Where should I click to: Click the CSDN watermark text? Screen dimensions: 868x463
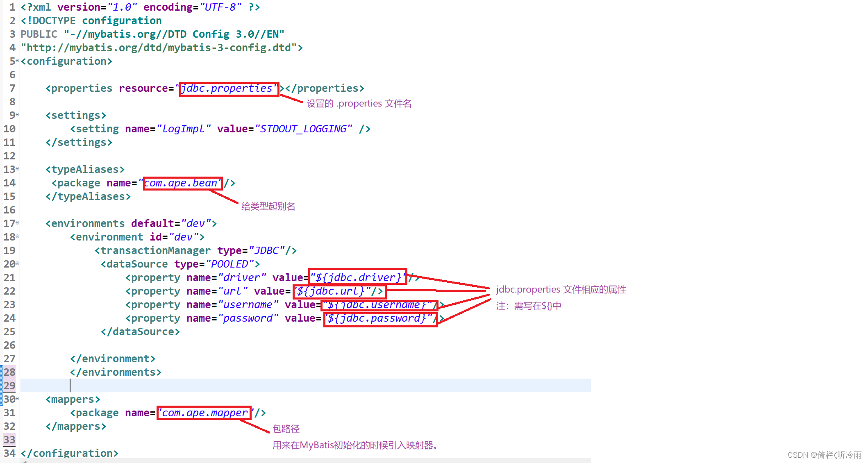pos(824,455)
